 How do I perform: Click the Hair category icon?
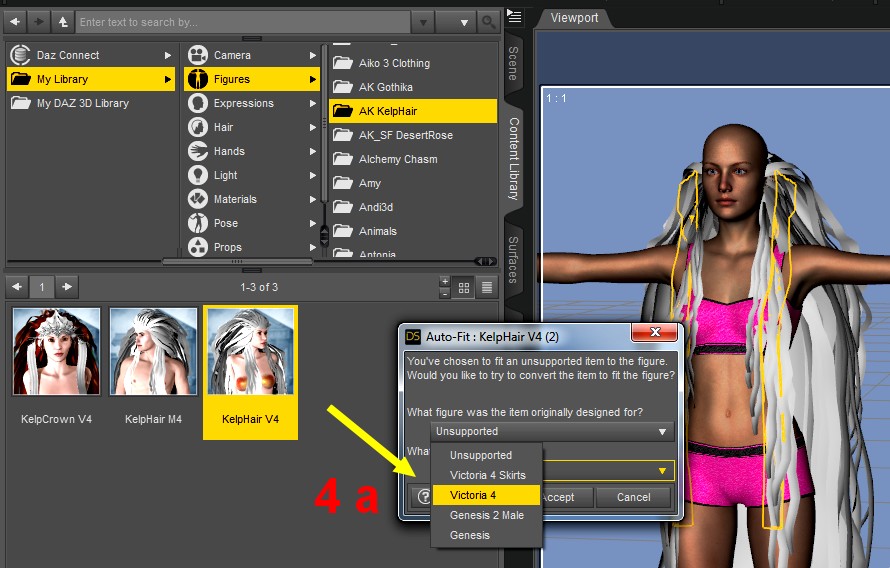pyautogui.click(x=198, y=127)
